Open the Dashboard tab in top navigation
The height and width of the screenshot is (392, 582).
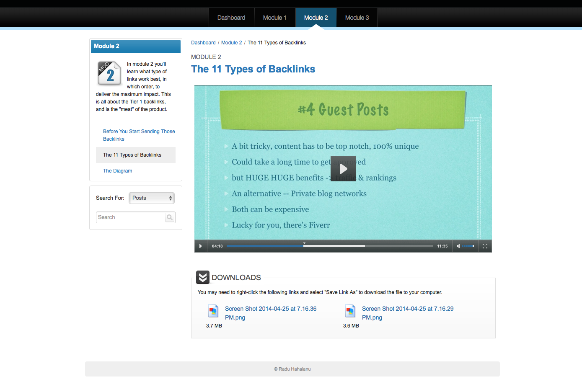[x=231, y=18]
